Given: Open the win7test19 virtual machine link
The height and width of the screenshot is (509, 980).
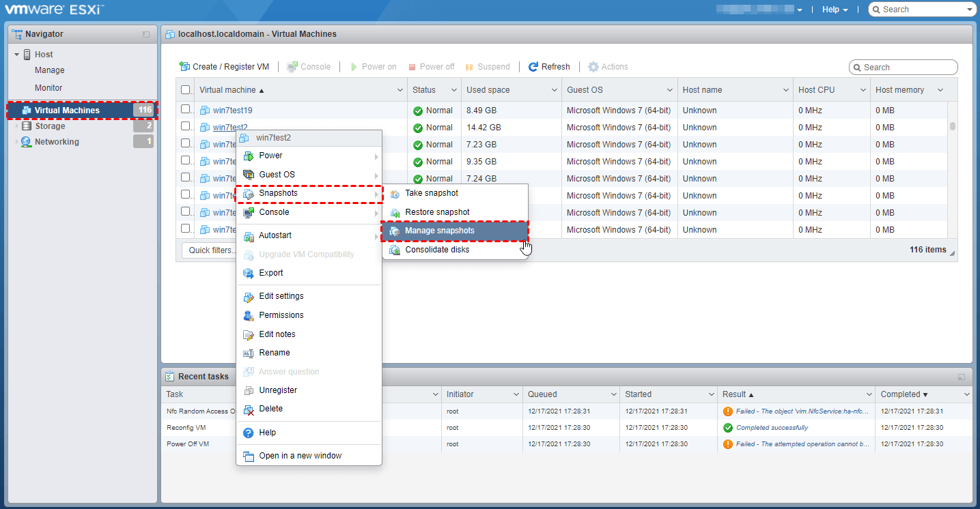Looking at the screenshot, I should (x=232, y=111).
